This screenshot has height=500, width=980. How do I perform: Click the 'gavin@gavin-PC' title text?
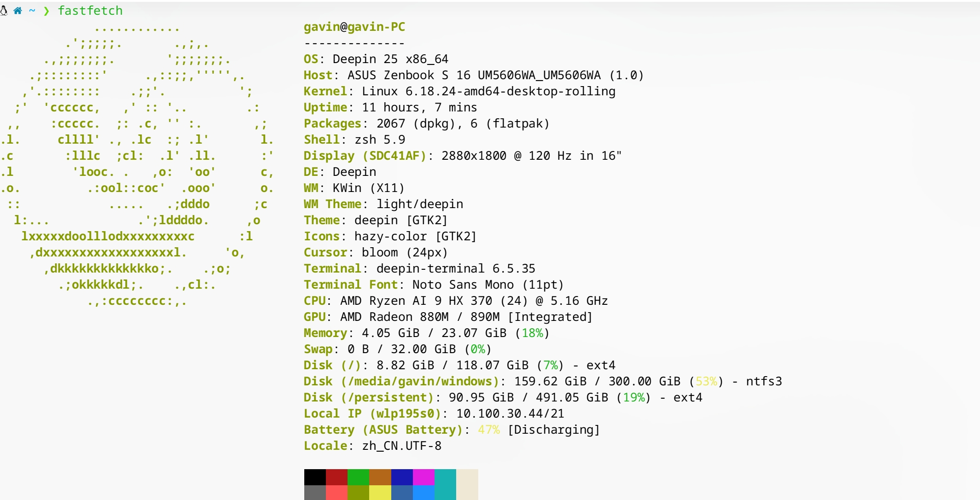tap(354, 27)
